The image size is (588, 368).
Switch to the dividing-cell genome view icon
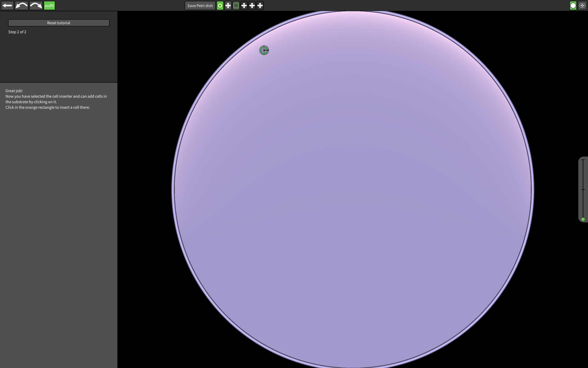pyautogui.click(x=582, y=6)
